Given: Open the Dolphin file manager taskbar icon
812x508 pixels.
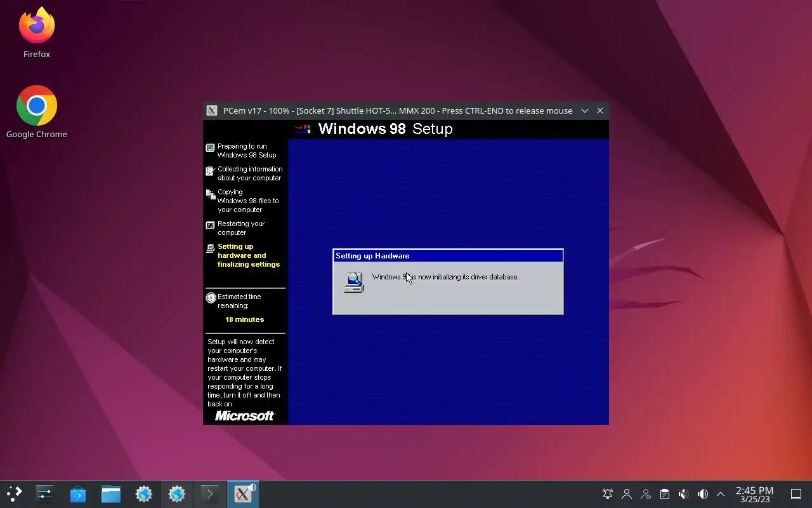Looking at the screenshot, I should coord(111,494).
